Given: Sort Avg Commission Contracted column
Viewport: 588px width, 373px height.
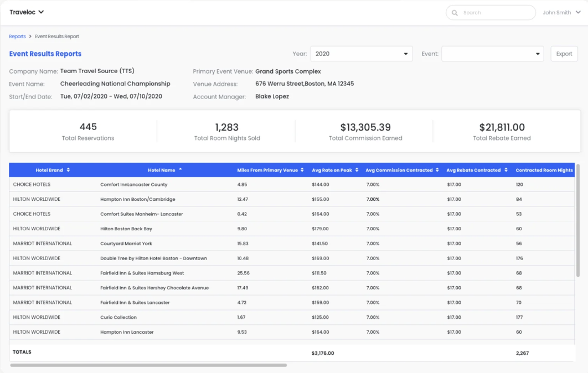Looking at the screenshot, I should click(437, 170).
